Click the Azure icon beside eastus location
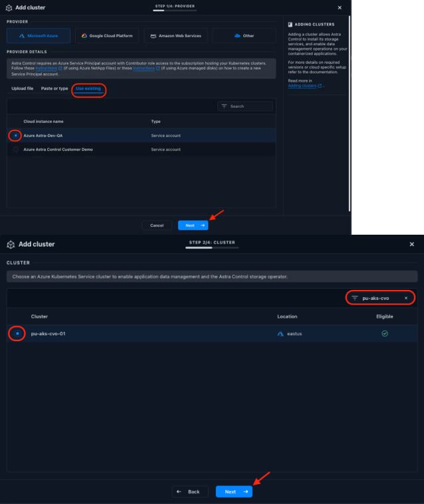Screen dimensions: 424x504 pos(280,333)
